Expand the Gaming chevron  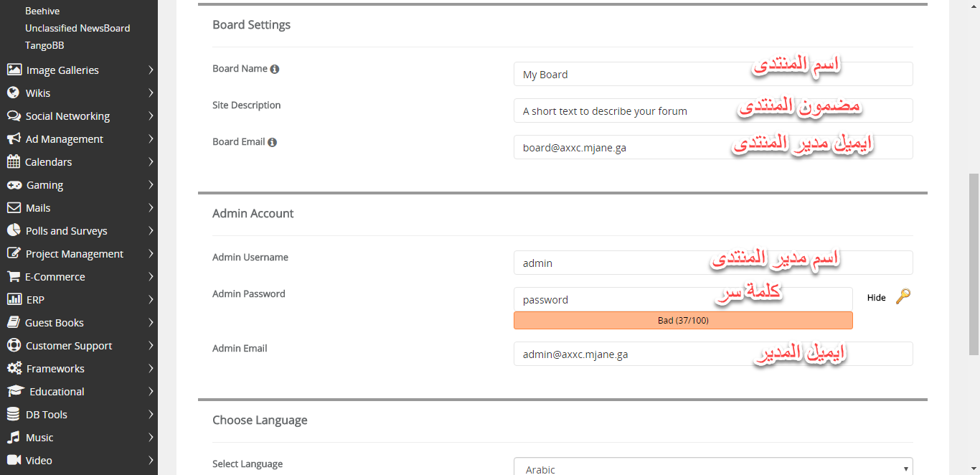coord(151,184)
